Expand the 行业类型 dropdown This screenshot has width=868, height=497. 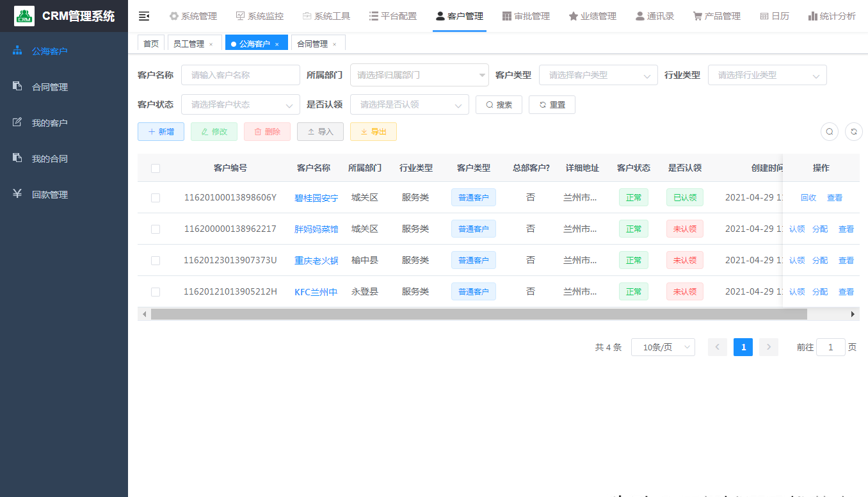tap(767, 75)
